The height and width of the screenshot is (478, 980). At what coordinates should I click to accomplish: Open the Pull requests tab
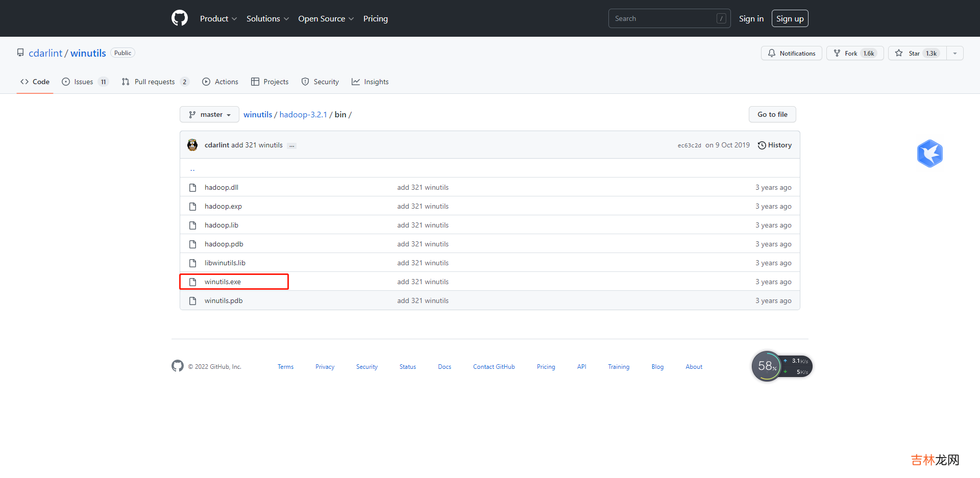tap(155, 82)
